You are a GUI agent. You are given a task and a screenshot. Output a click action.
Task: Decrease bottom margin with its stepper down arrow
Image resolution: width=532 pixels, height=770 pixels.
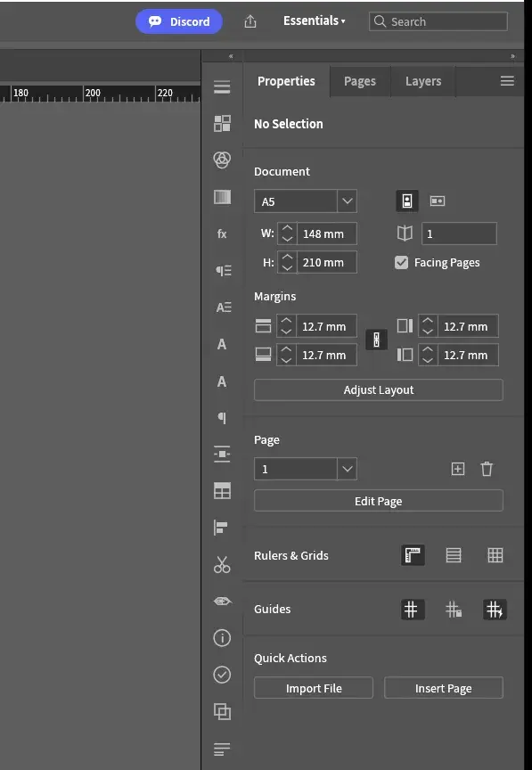[286, 360]
